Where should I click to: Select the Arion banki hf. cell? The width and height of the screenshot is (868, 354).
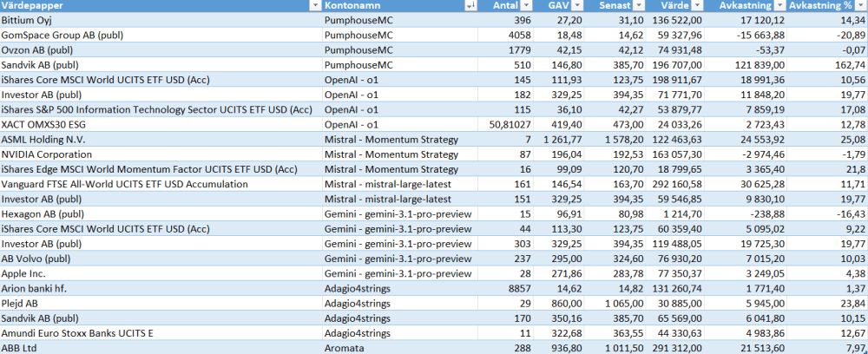(161, 289)
